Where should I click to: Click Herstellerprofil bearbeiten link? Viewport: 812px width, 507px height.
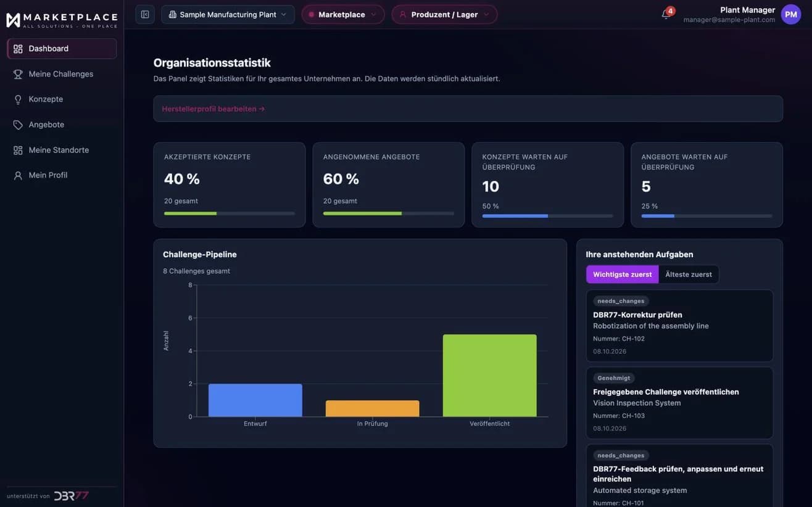213,109
